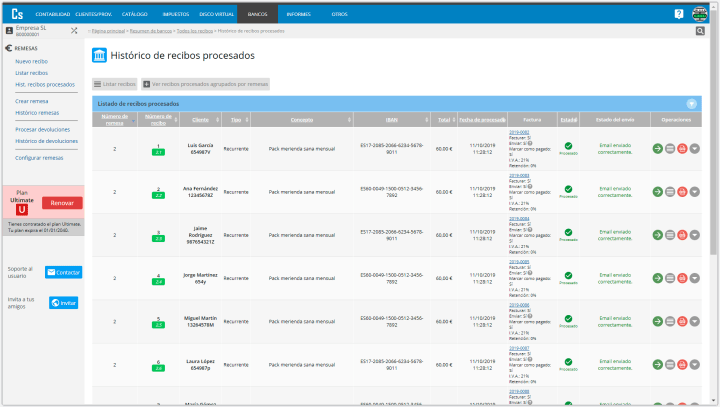Open the Catálogo menu
Viewport: 720px width, 407px height.
(135, 14)
